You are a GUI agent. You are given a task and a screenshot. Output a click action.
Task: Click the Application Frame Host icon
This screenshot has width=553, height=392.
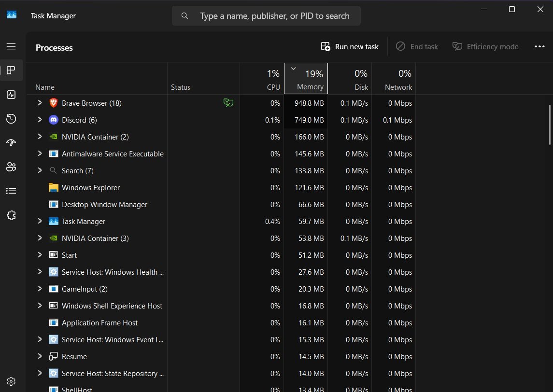(x=53, y=322)
